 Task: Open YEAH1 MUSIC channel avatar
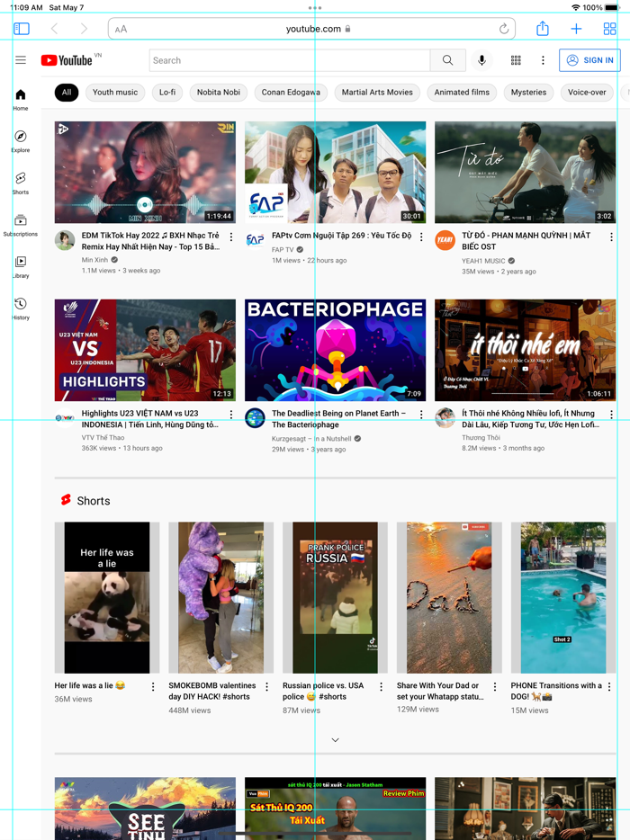[445, 240]
